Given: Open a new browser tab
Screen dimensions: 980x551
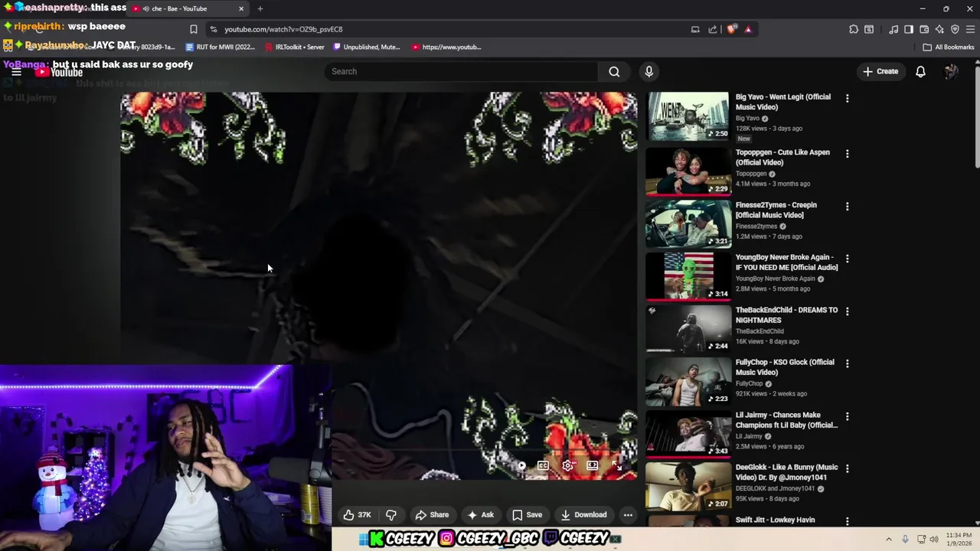Looking at the screenshot, I should click(260, 8).
